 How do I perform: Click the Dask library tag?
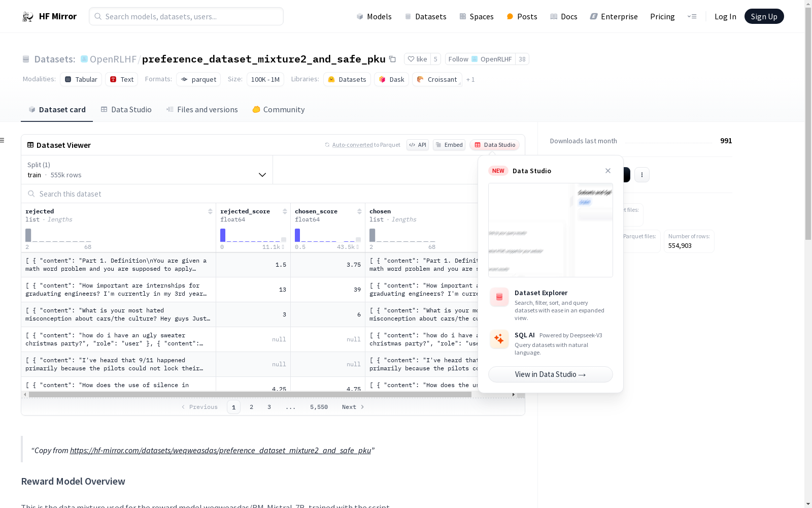pyautogui.click(x=391, y=79)
